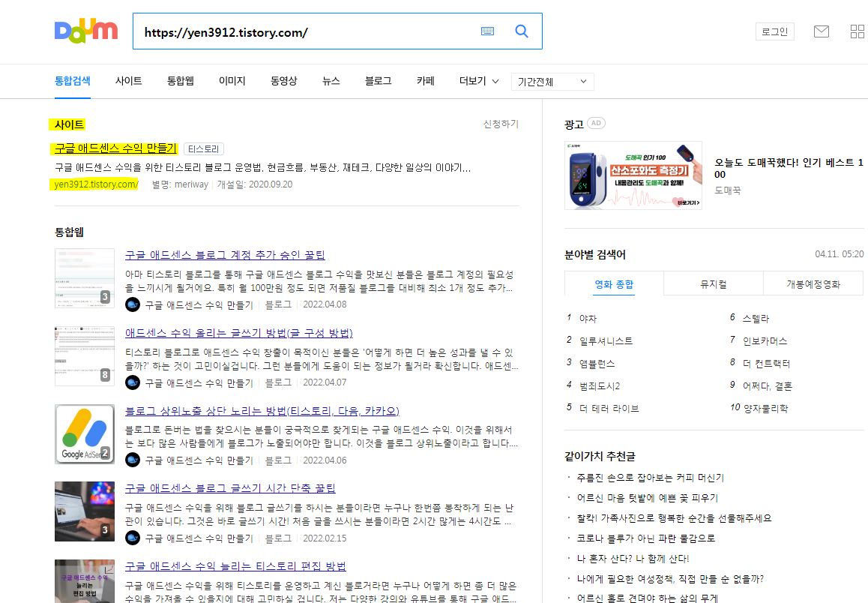Select the 개봉예정영화 tab

[813, 284]
